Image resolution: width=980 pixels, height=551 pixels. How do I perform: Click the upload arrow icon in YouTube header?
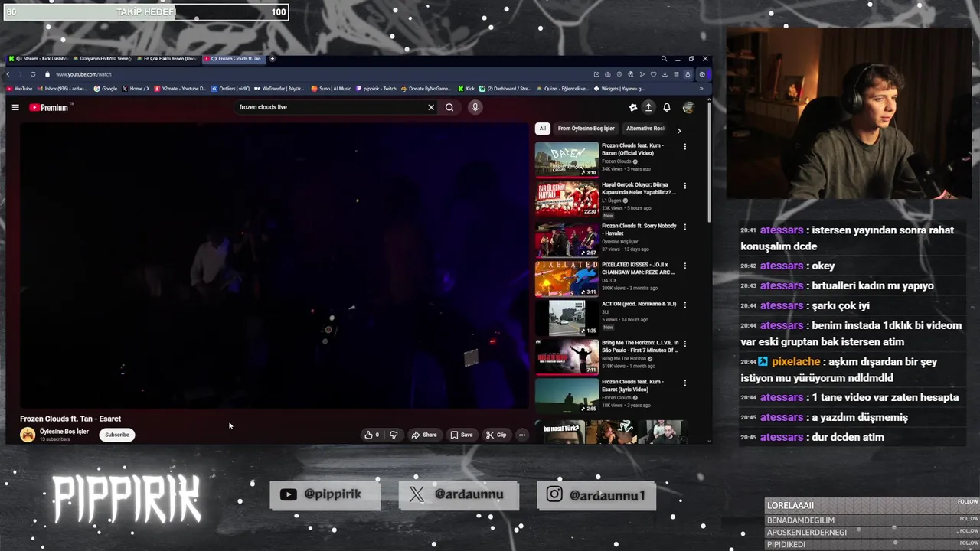pos(648,108)
